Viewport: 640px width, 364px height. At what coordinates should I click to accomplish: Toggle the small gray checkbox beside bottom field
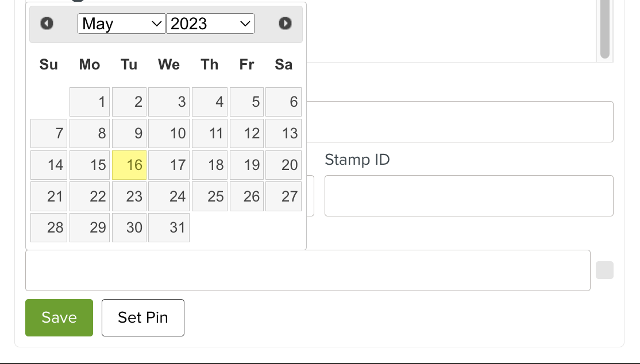[604, 270]
